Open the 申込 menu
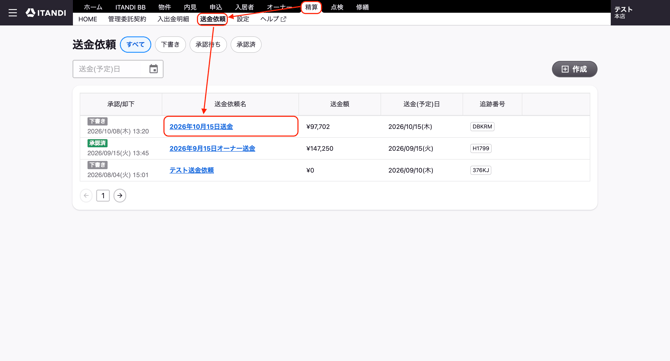 pyautogui.click(x=216, y=7)
